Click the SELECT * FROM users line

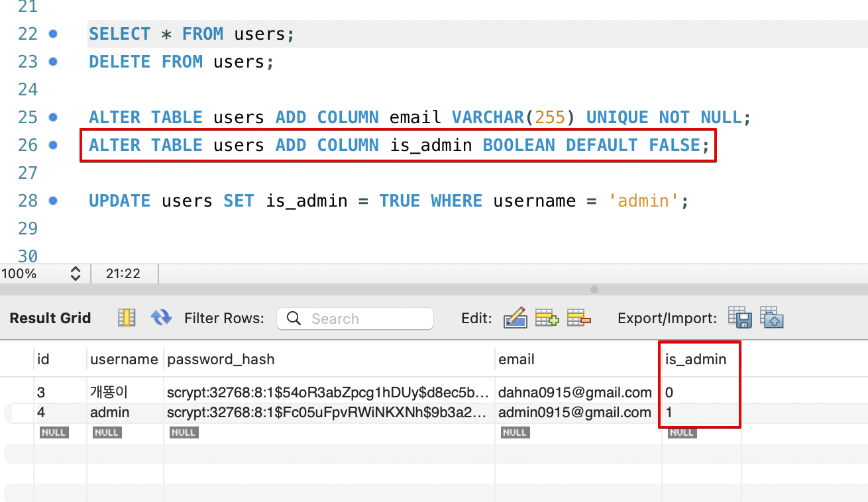point(191,34)
